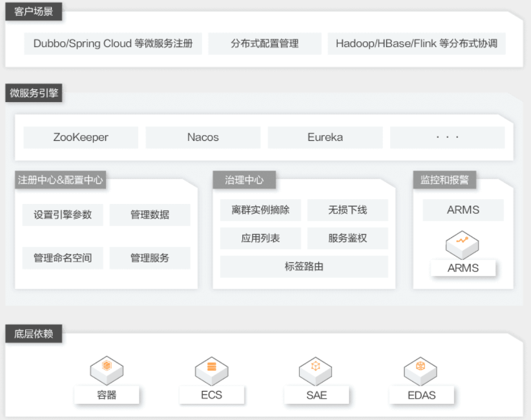Click the ARMS label beneath the cube icon
The height and width of the screenshot is (420, 531).
pyautogui.click(x=463, y=268)
